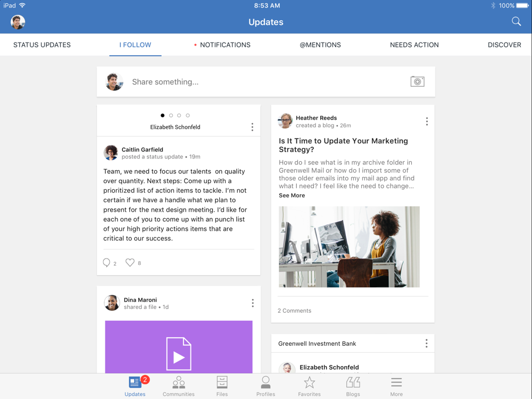Tap the red 2 badge on Updates
Image resolution: width=532 pixels, height=399 pixels.
(x=145, y=379)
